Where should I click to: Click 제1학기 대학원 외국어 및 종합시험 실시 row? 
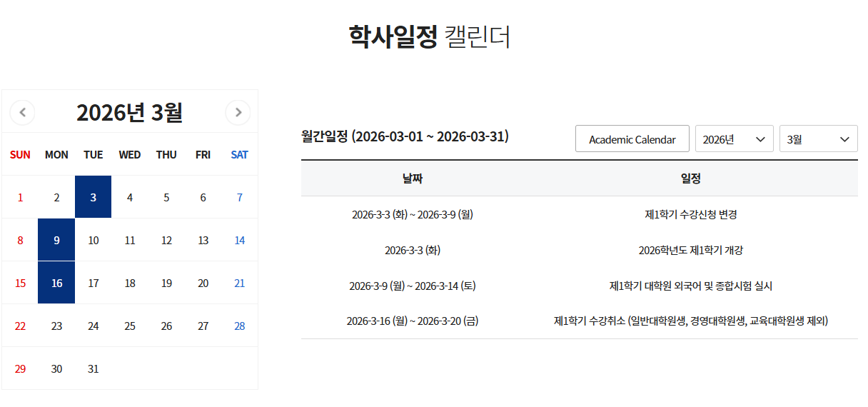(x=690, y=286)
